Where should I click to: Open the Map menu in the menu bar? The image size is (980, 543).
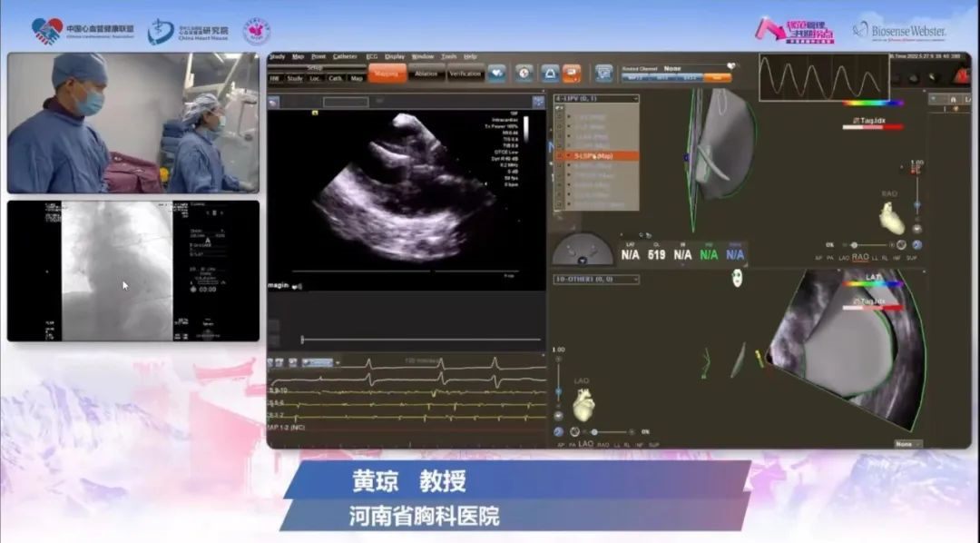pos(299,57)
